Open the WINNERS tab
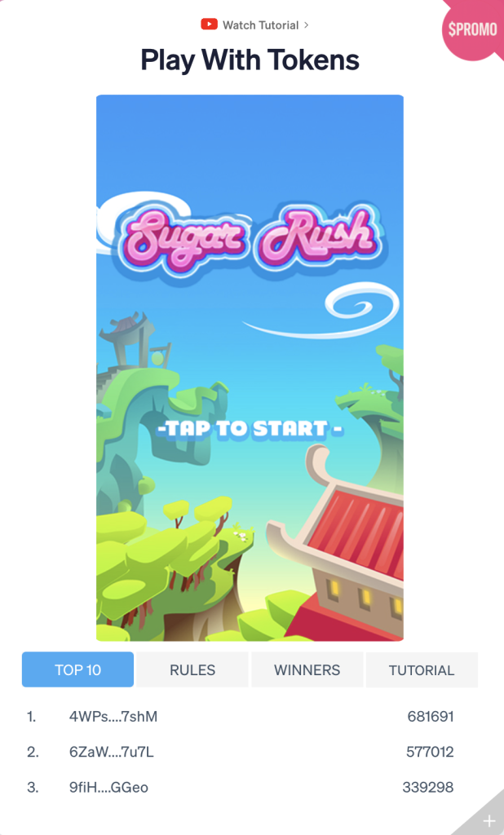Image resolution: width=504 pixels, height=835 pixels. point(307,669)
